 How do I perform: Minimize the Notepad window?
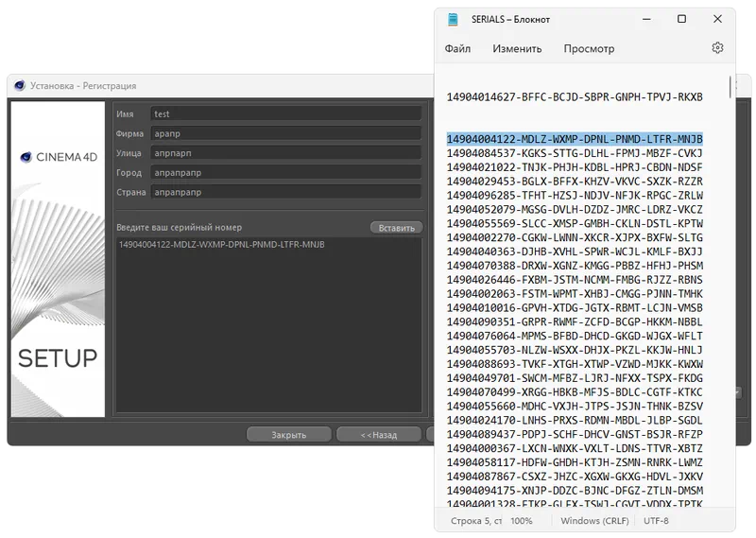[x=646, y=19]
